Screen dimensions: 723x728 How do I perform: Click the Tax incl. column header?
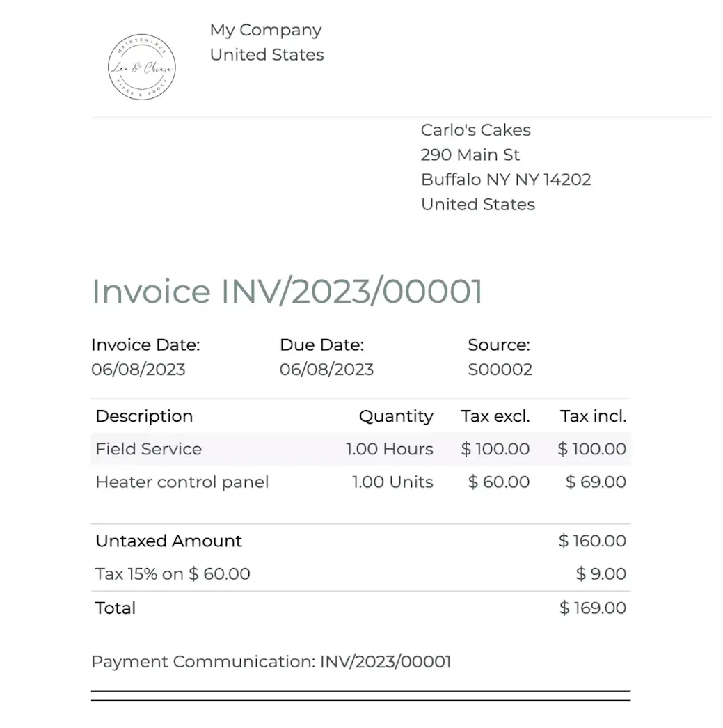[593, 416]
